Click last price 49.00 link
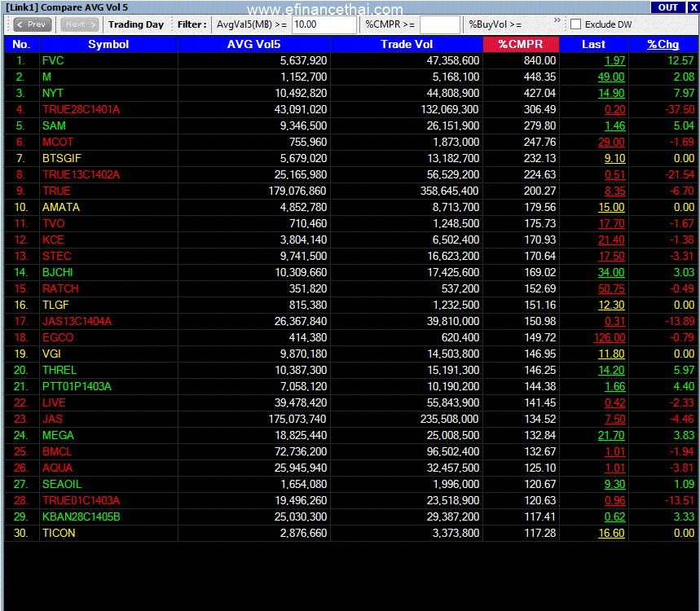Screen dimensions: 700x611 pos(611,77)
